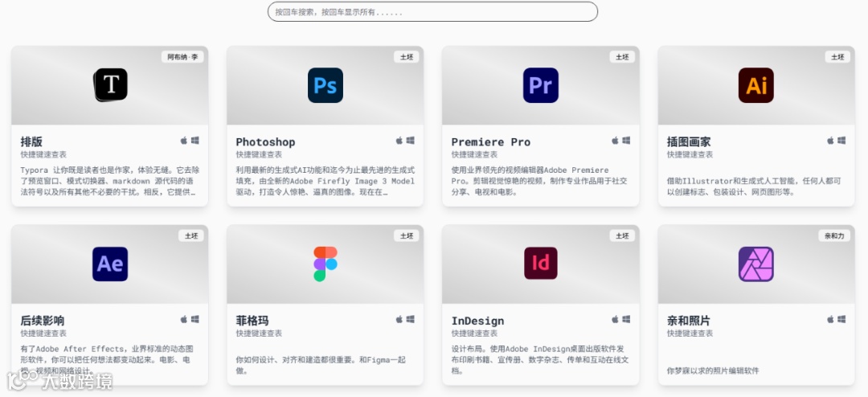This screenshot has height=397, width=868.
Task: Click Windows icon on 亲和照片 card
Action: pos(841,320)
